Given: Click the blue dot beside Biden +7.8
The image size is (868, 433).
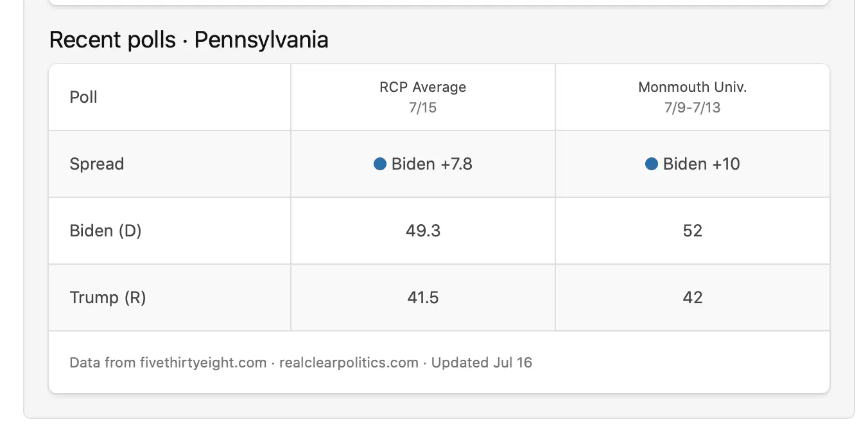Looking at the screenshot, I should (379, 164).
